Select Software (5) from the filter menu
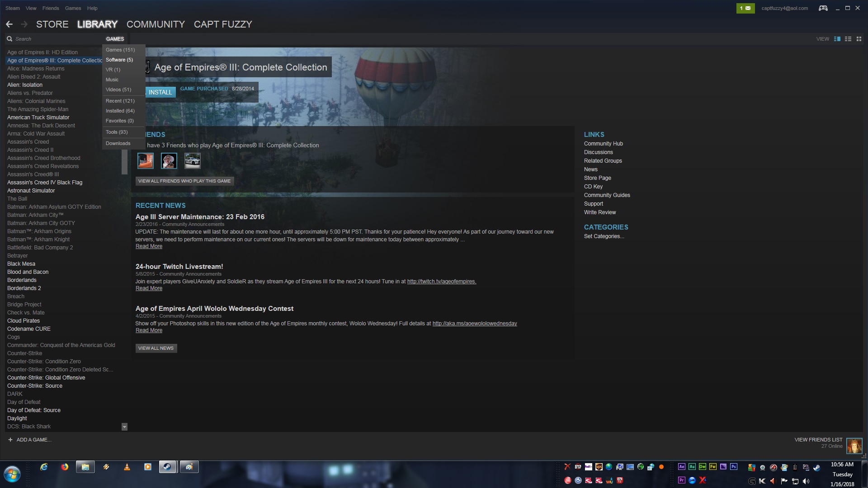 point(119,60)
